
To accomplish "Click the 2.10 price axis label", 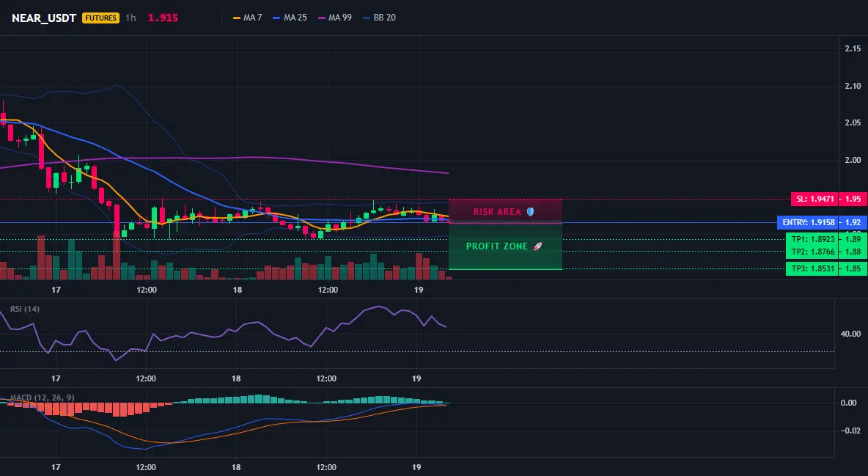I will tap(853, 86).
